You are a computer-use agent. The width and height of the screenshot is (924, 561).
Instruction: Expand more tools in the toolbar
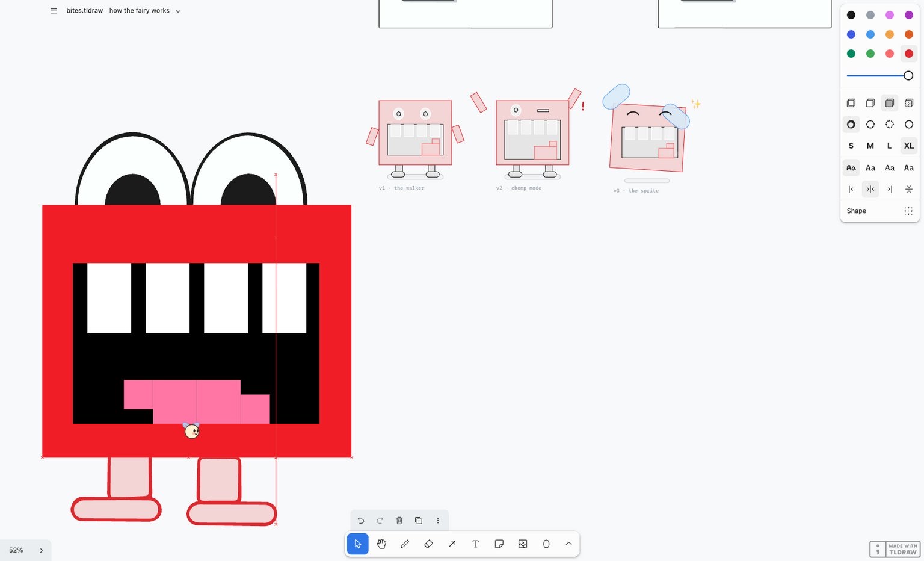click(568, 544)
